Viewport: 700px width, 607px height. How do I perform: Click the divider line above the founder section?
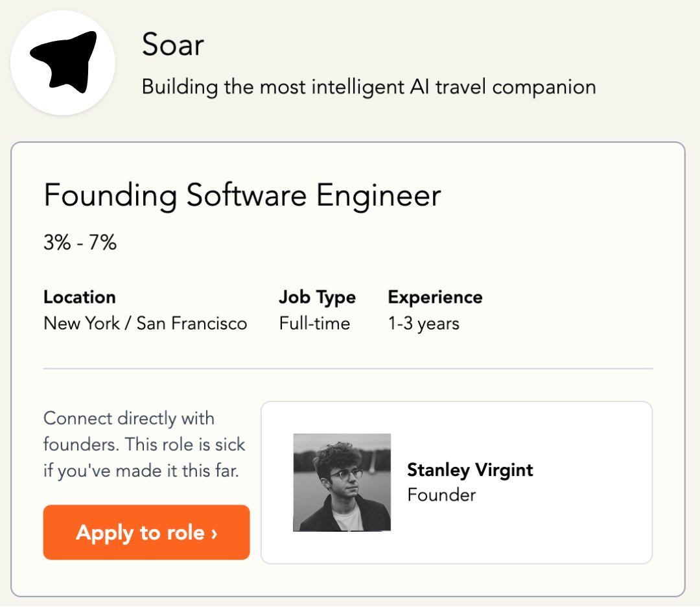[x=347, y=368]
